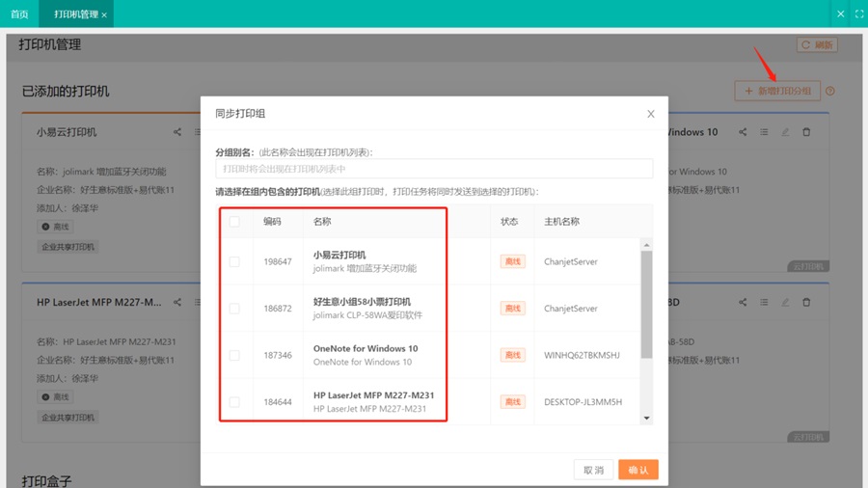The height and width of the screenshot is (488, 868).
Task: Click the 编码 column header
Action: tap(272, 221)
